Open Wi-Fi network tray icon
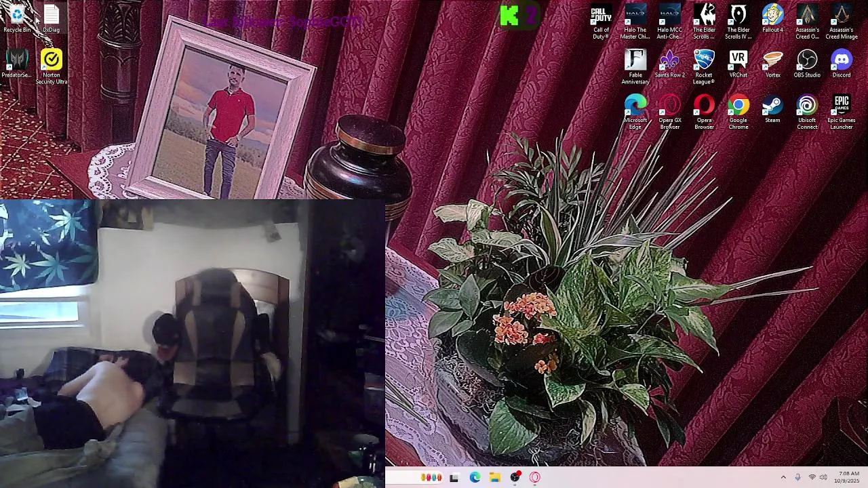 click(x=812, y=477)
